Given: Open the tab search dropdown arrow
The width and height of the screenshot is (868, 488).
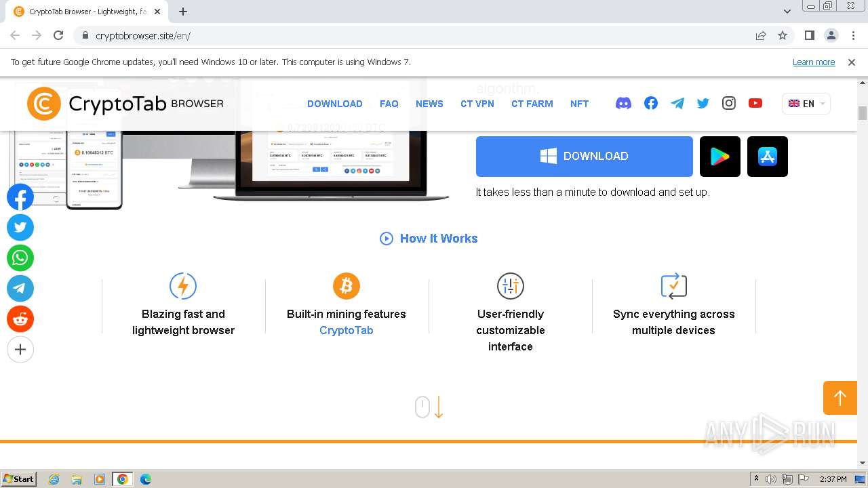Looking at the screenshot, I should tap(787, 12).
